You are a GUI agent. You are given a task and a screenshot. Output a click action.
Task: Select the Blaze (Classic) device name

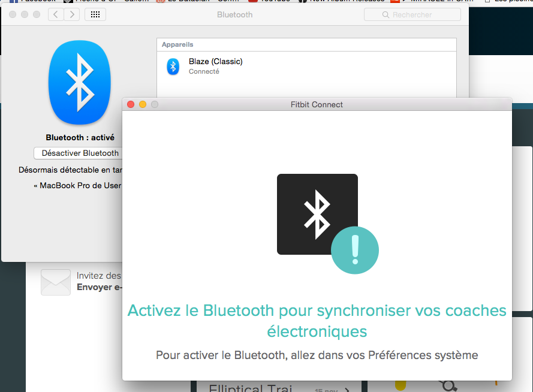coord(215,62)
